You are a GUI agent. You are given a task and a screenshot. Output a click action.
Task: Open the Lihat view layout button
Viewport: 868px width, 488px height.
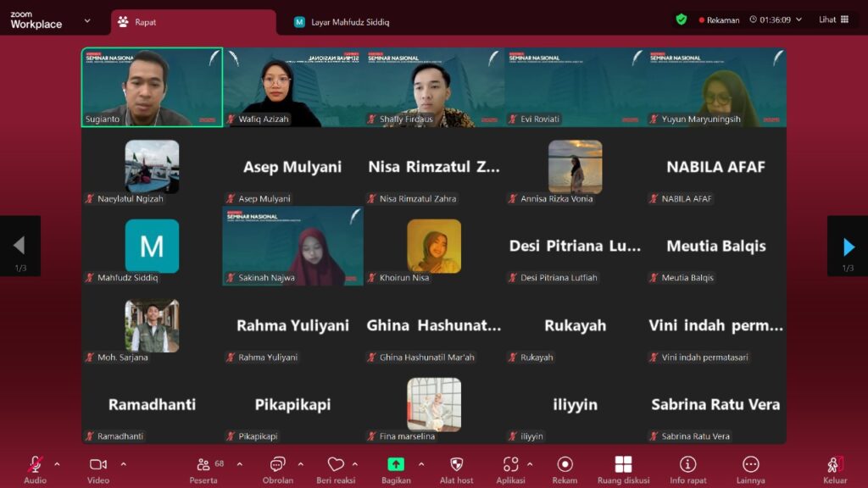[x=833, y=20]
